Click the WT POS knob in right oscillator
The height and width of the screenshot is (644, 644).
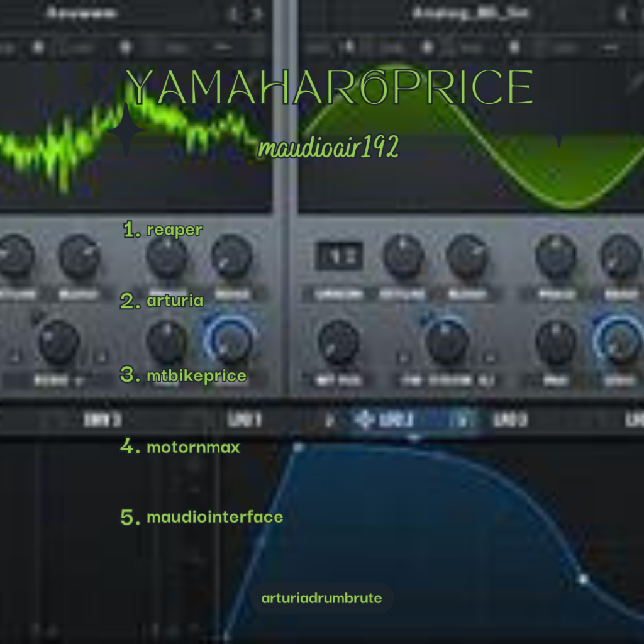tap(339, 343)
